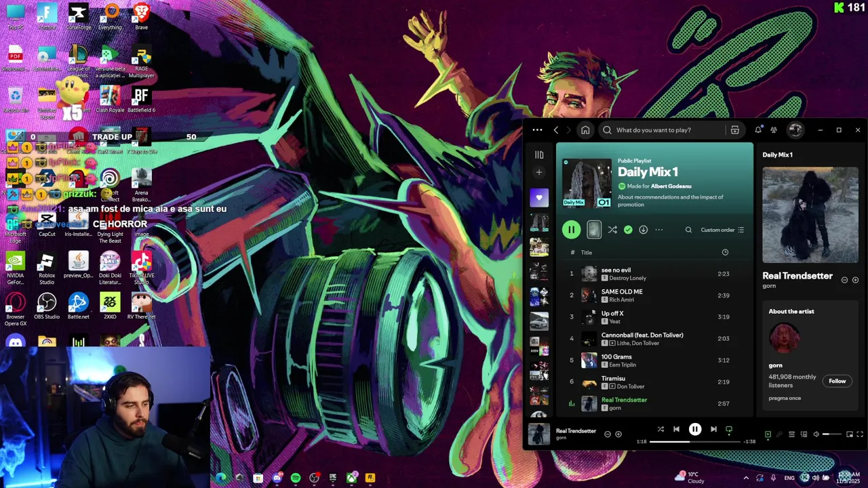This screenshot has width=868, height=488.
Task: Open the play queue
Action: (x=791, y=434)
